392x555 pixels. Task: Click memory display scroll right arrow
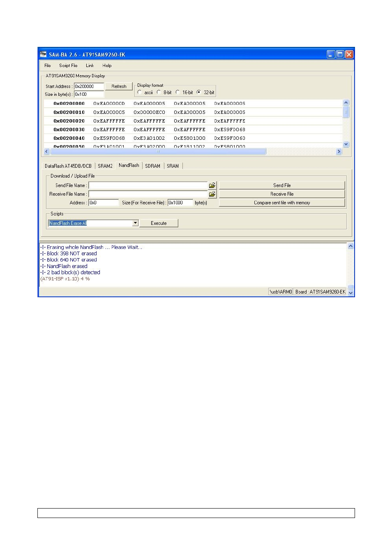point(339,151)
